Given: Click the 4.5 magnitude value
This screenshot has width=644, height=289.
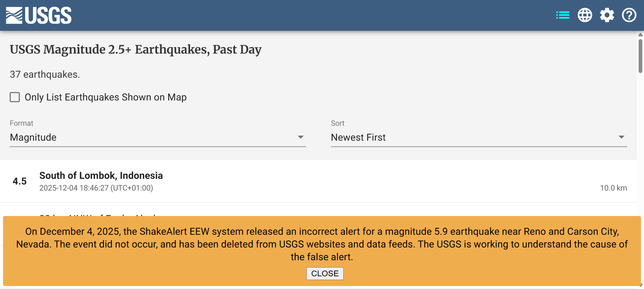Looking at the screenshot, I should [x=19, y=181].
